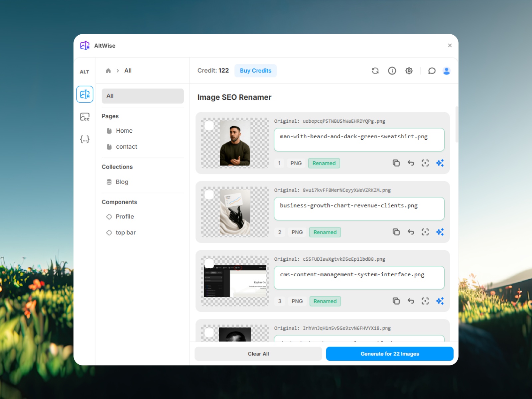
Task: Tick the checkbox on the man-with-beard thumbnail
Action: [209, 126]
